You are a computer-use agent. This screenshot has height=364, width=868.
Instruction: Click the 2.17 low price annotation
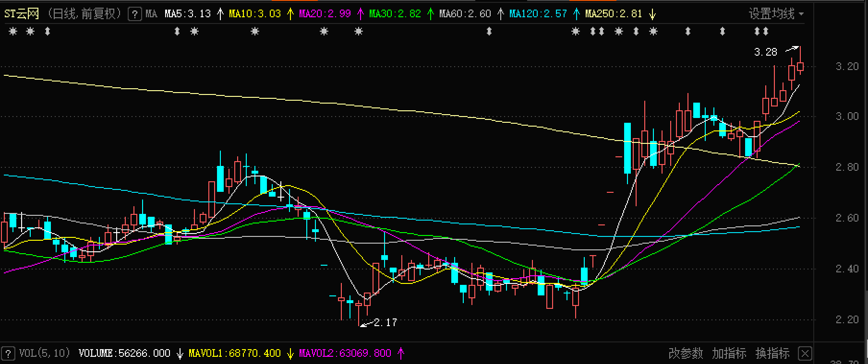coord(386,322)
